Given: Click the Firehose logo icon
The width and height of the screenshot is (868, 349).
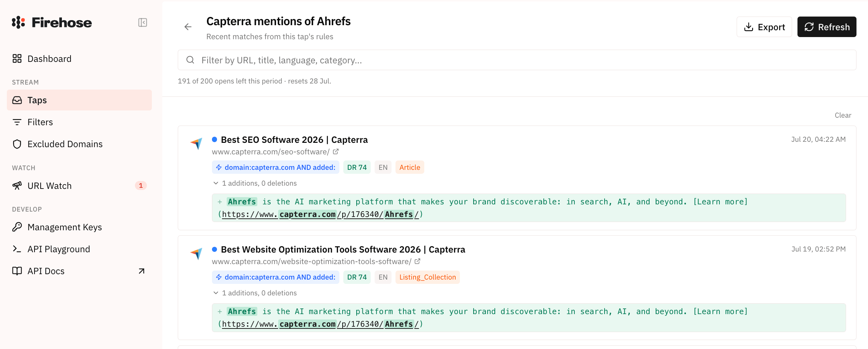Looking at the screenshot, I should coord(18,22).
